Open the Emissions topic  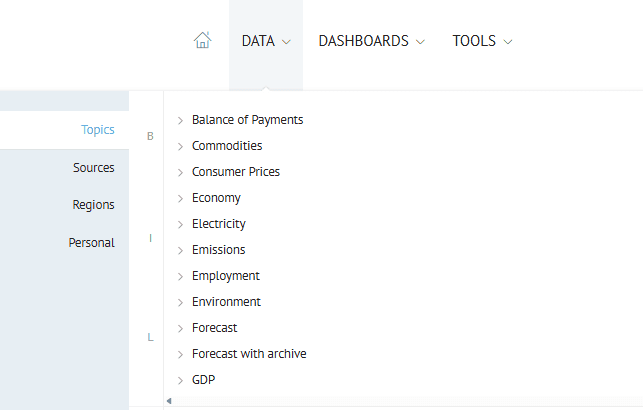[x=219, y=250]
